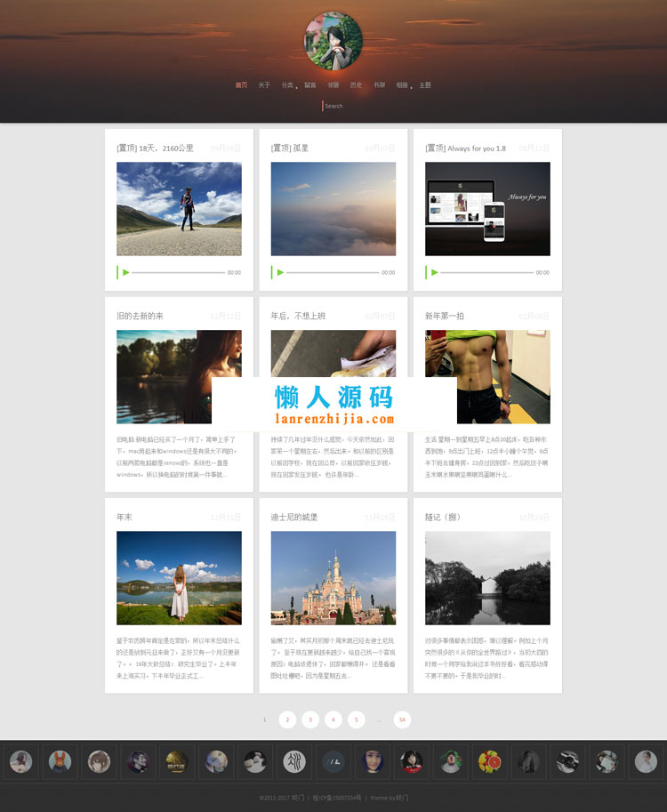Go to pagination page 4
This screenshot has height=812, width=667.
[x=333, y=720]
